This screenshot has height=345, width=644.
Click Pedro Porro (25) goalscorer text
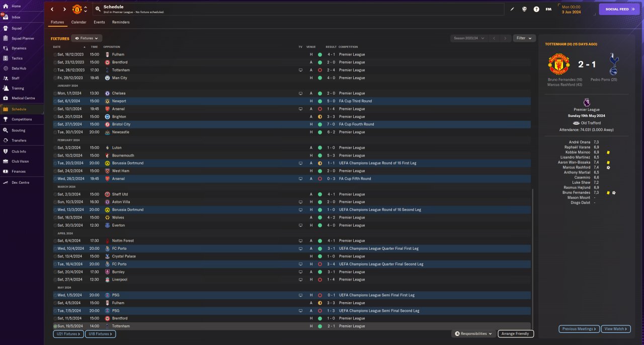[604, 80]
